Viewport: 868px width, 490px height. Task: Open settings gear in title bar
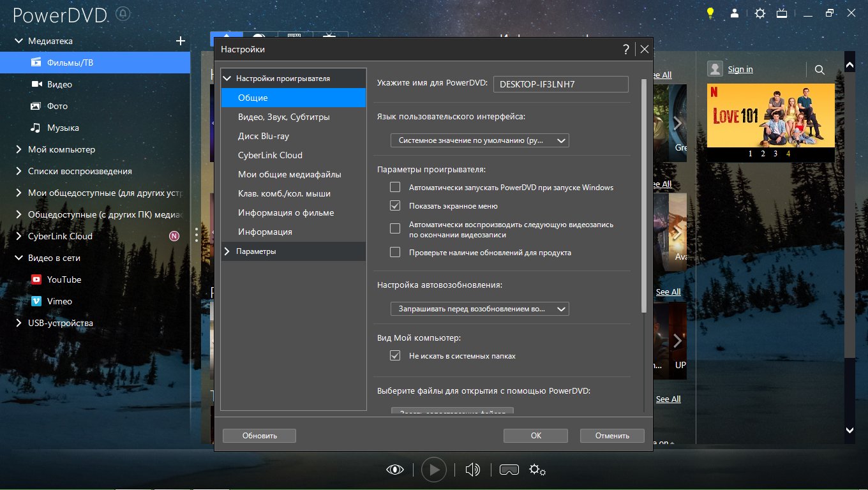click(x=759, y=13)
